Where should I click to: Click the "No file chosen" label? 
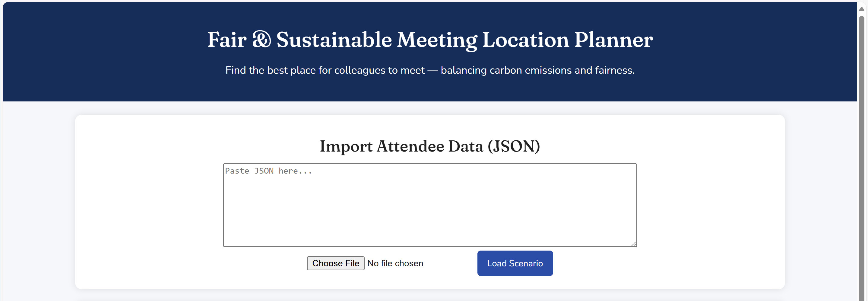[395, 263]
